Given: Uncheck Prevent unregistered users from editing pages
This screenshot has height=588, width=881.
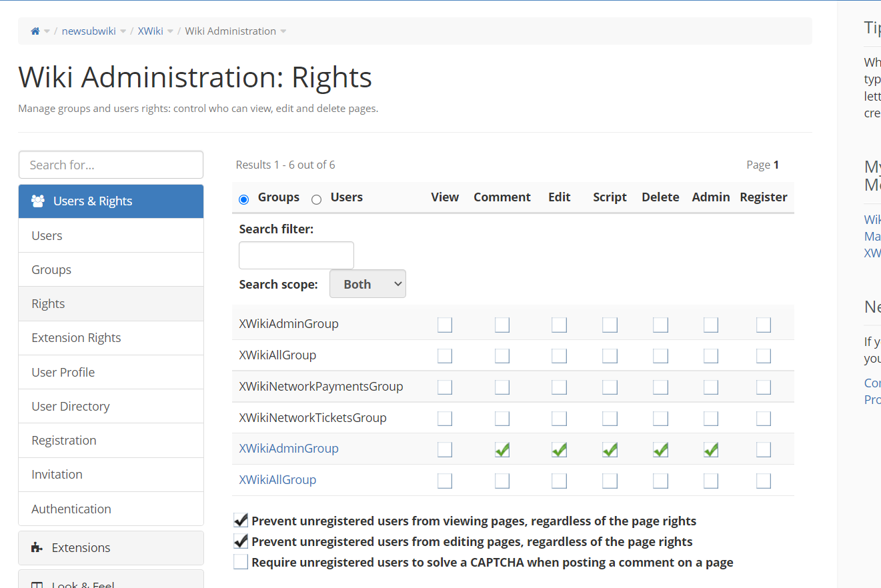Looking at the screenshot, I should (241, 541).
